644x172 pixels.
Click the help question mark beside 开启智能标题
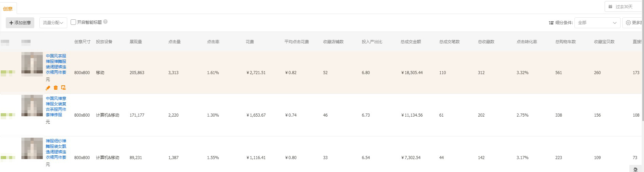(106, 22)
